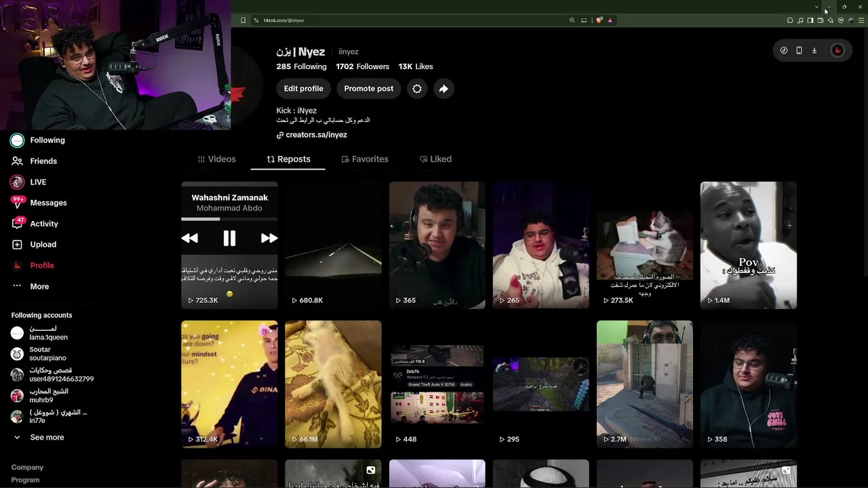Switch to the Favorites tab
The height and width of the screenshot is (488, 868).
365,159
